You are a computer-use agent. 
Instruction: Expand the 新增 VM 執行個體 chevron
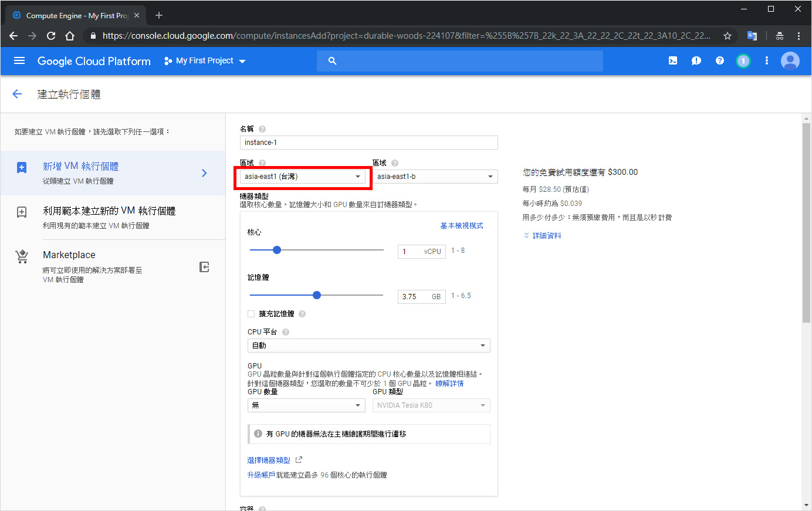click(x=204, y=173)
